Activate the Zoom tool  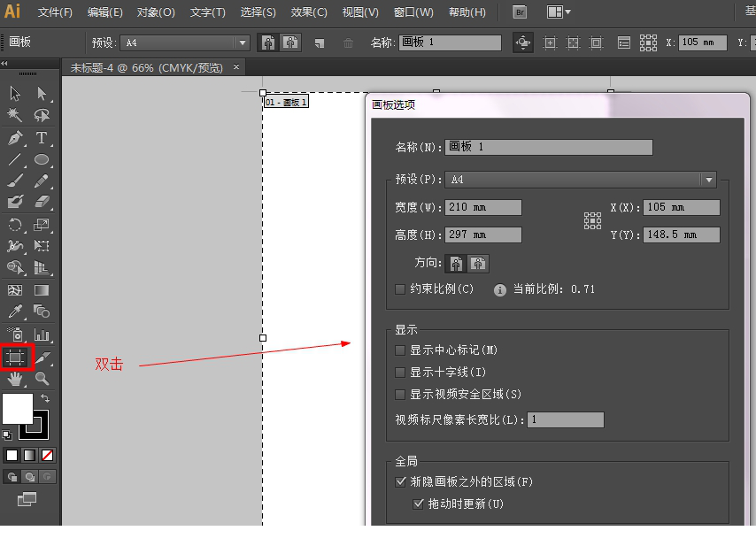[41, 379]
